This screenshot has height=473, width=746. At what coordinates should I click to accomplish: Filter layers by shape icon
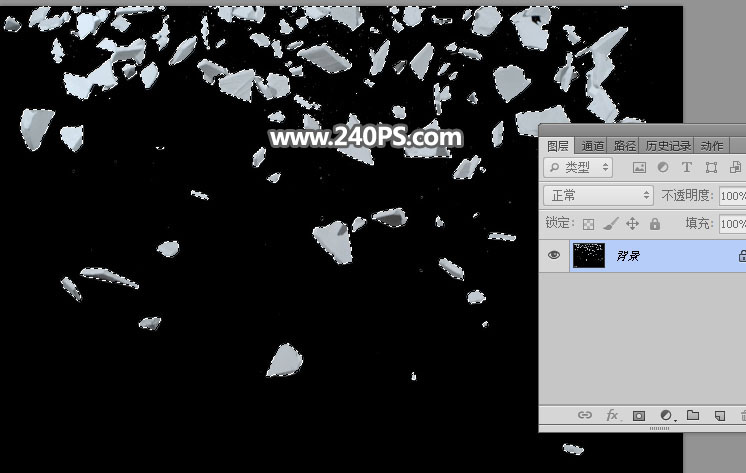coord(711,168)
